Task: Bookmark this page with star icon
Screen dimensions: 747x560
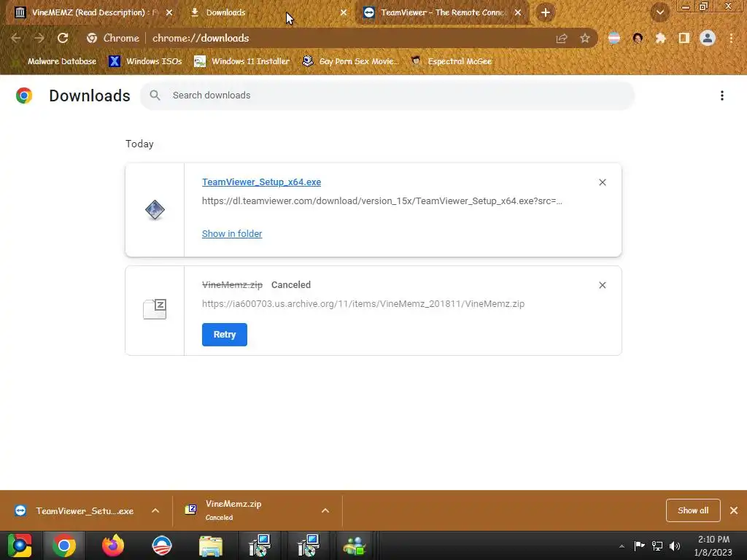Action: (585, 39)
